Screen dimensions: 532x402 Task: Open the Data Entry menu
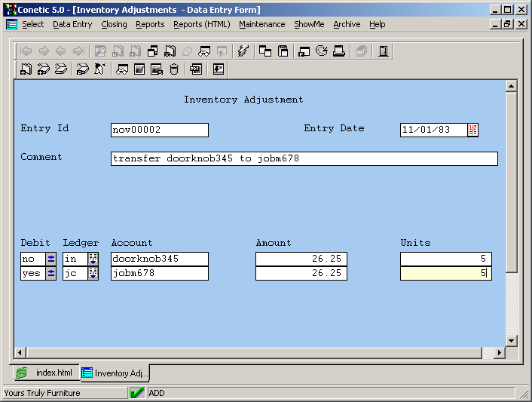[x=72, y=24]
